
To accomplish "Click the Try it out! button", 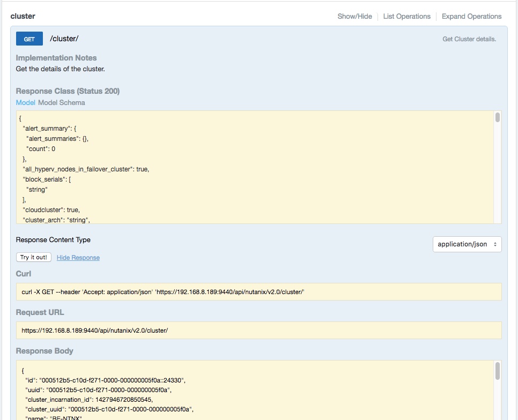I will click(33, 257).
